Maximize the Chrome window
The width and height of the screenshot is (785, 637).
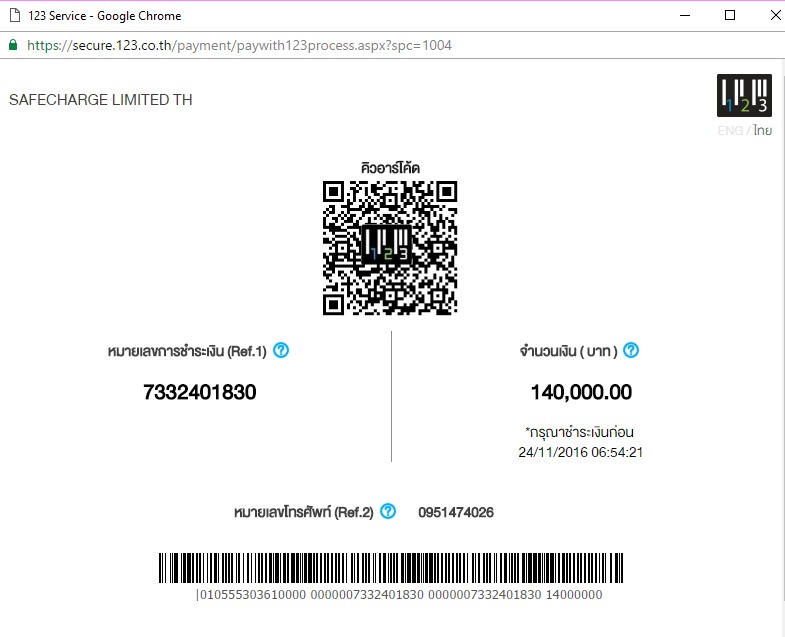(730, 16)
